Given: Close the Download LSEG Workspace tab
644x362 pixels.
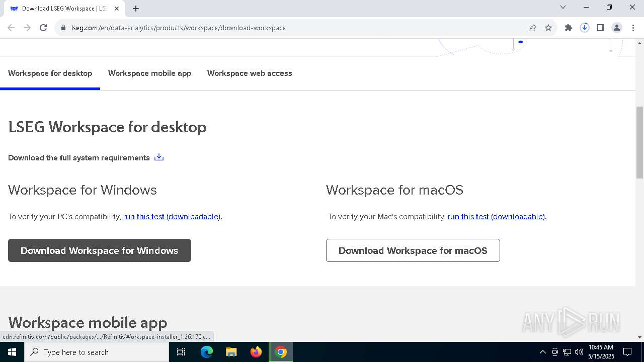Looking at the screenshot, I should [x=117, y=9].
